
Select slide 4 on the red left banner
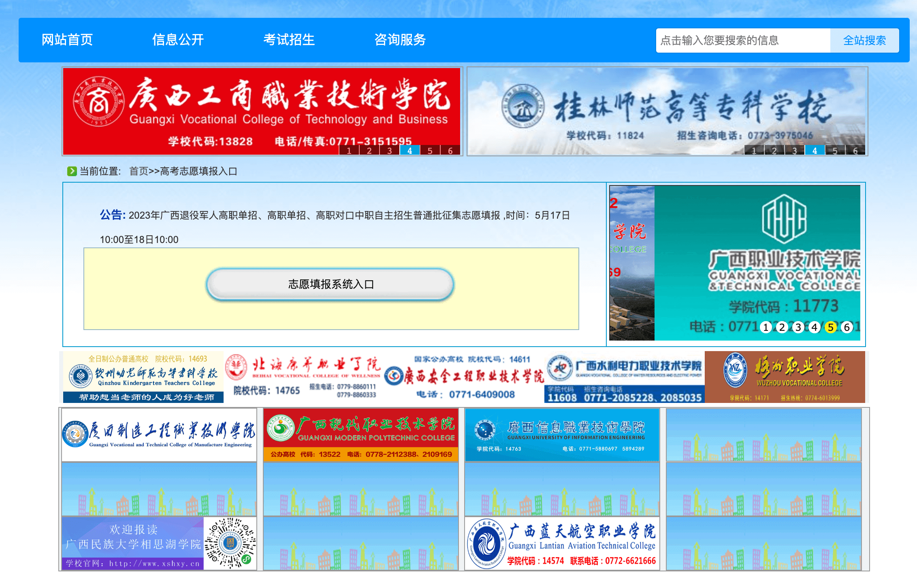410,150
